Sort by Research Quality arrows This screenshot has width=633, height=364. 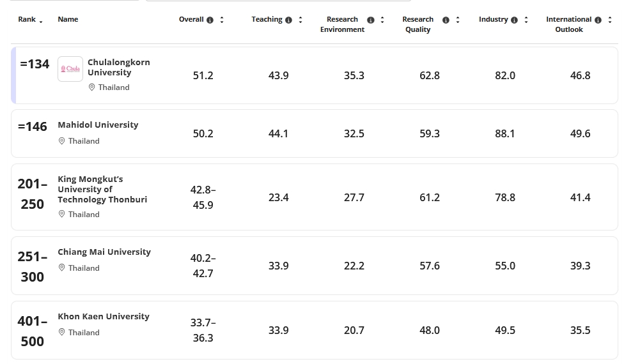click(x=458, y=20)
